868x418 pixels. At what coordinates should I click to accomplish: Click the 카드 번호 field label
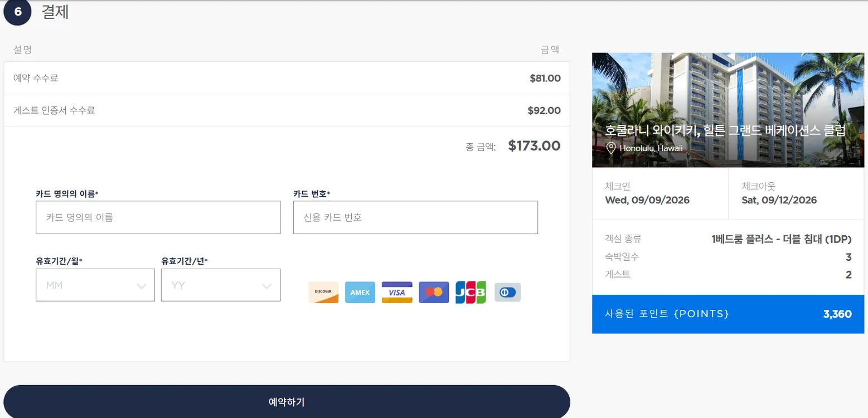click(312, 194)
